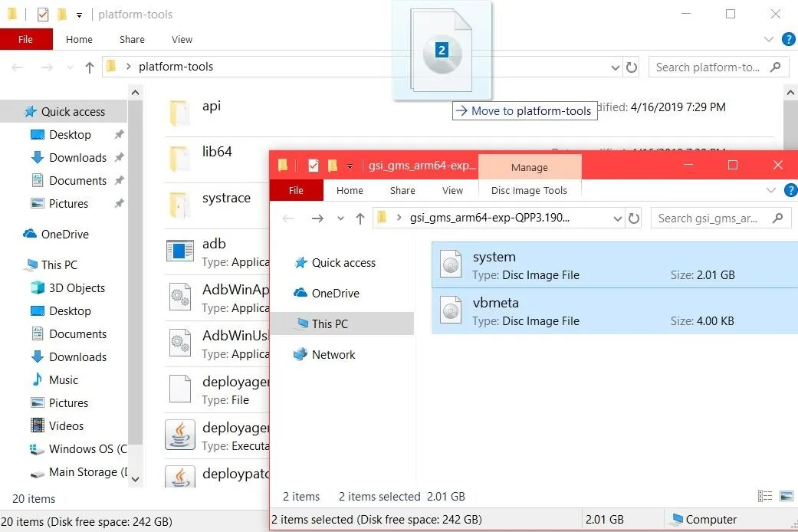
Task: Open the lib64 folder icon
Action: pos(179,159)
